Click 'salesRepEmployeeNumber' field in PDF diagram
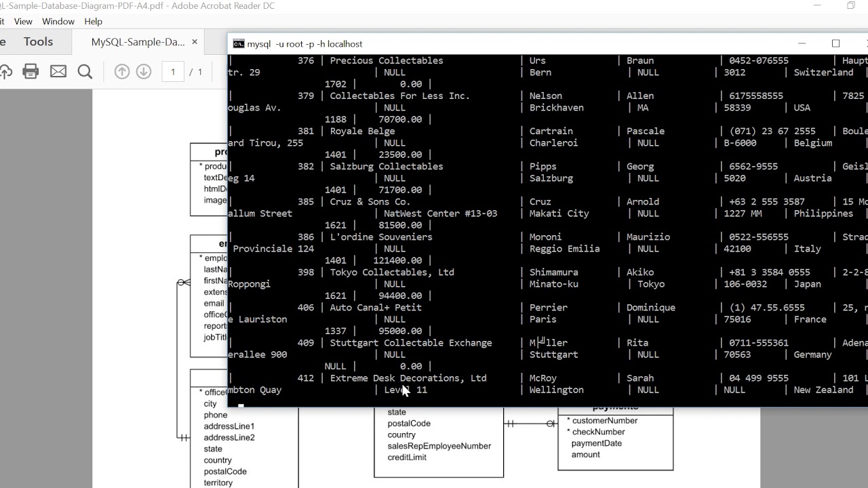Viewport: 868px width, 488px height. tap(439, 446)
